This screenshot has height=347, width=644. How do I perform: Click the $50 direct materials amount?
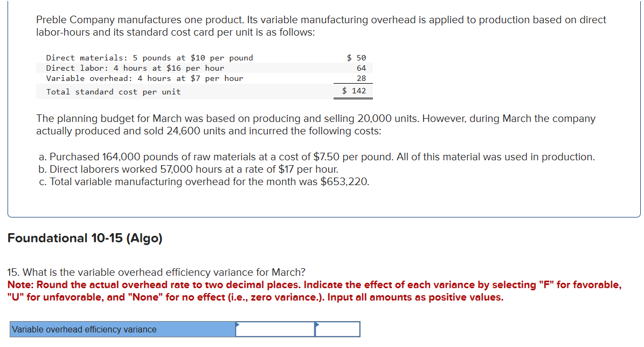355,58
